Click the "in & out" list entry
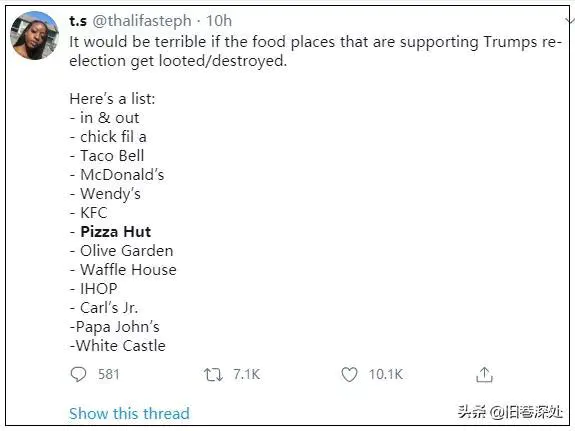The height and width of the screenshot is (431, 575). click(105, 118)
